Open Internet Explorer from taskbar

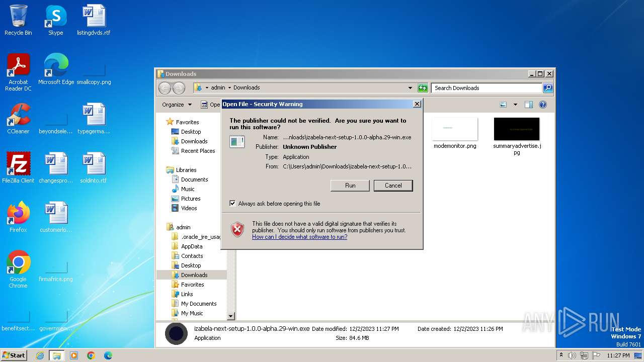pyautogui.click(x=40, y=355)
